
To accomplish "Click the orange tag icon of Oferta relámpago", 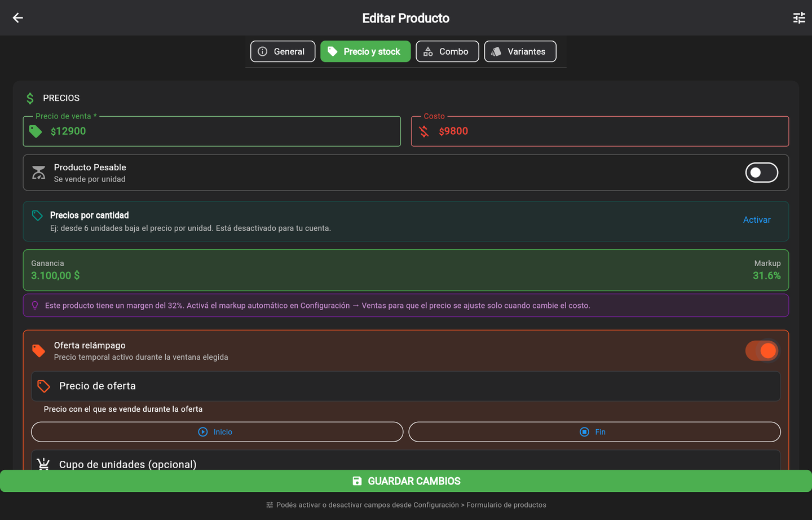I will pos(39,351).
